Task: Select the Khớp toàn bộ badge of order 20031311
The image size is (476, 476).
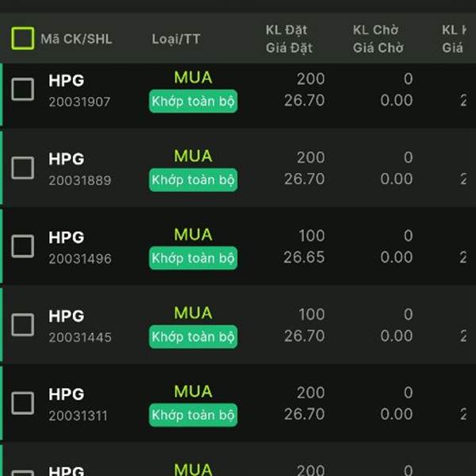Action: [x=194, y=415]
